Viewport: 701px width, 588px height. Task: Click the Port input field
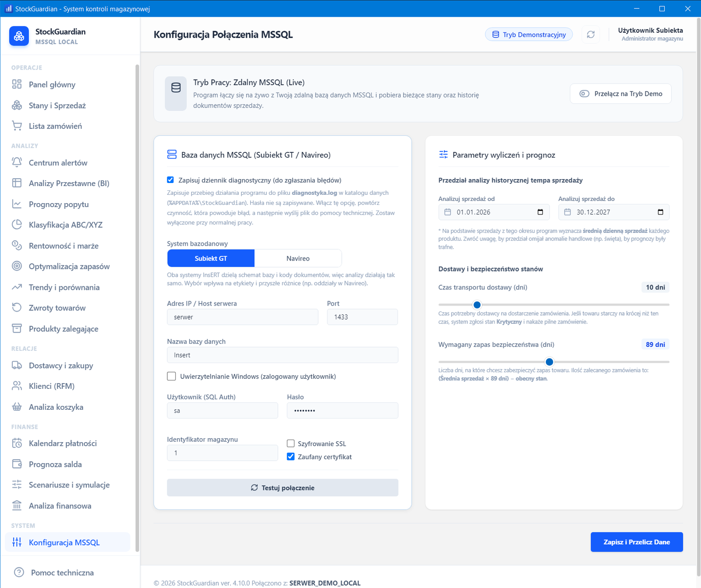pyautogui.click(x=362, y=317)
